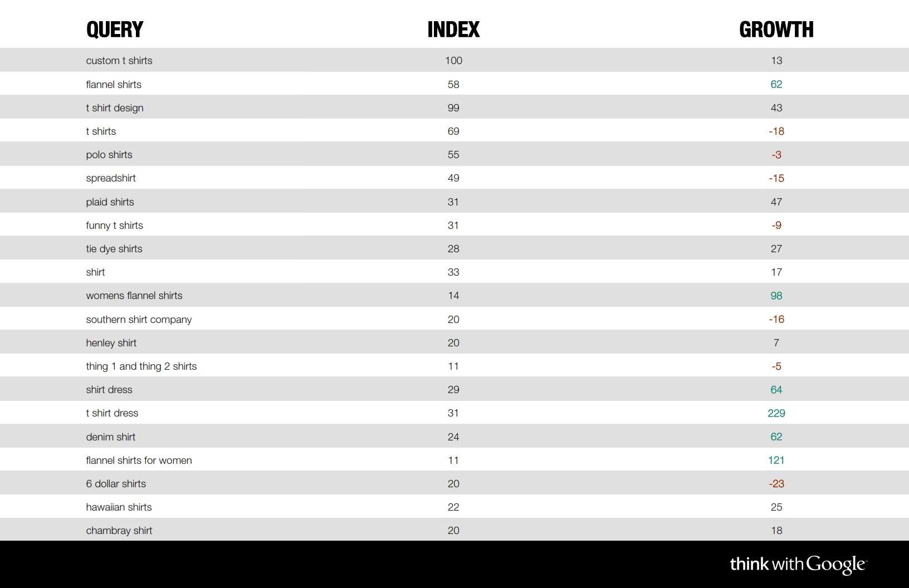Select the custom t shirts query
This screenshot has height=588, width=909.
119,61
